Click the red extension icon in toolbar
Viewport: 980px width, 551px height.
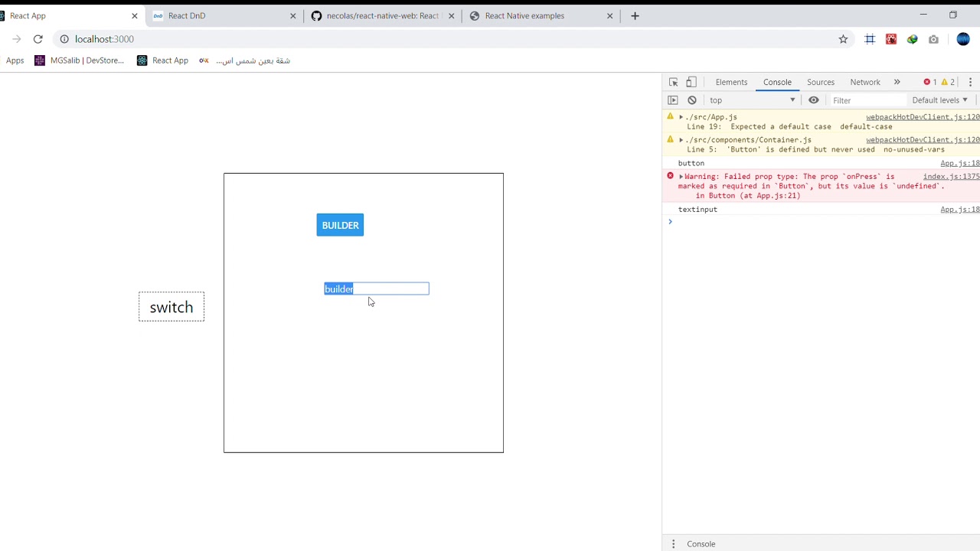pos(891,39)
